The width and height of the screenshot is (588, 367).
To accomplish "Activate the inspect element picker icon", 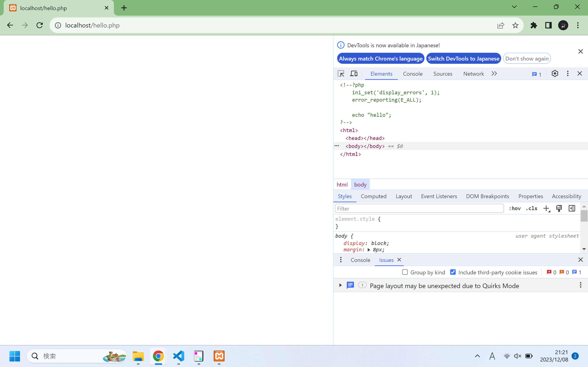I will tap(341, 74).
